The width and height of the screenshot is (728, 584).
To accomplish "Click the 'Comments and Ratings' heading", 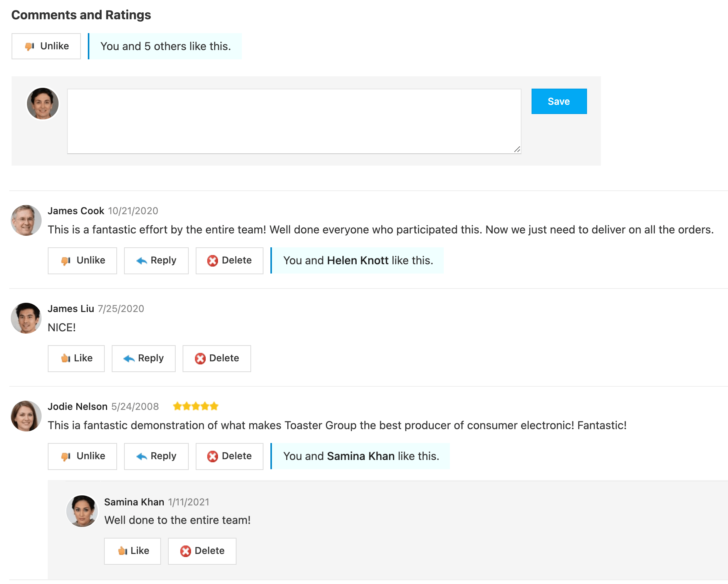I will 81,15.
